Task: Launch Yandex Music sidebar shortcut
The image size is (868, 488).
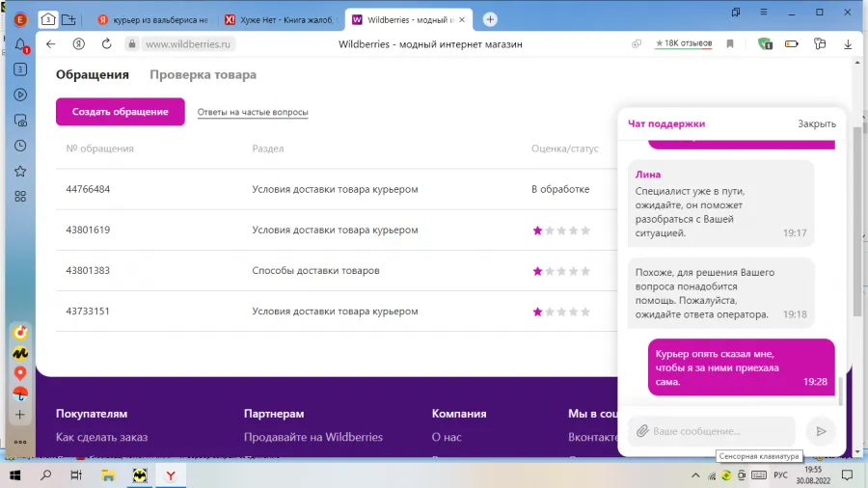Action: (x=20, y=332)
